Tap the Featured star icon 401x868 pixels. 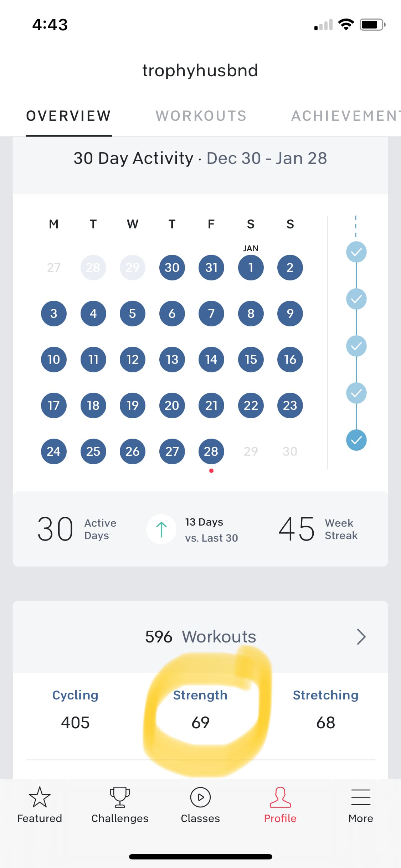(x=40, y=797)
